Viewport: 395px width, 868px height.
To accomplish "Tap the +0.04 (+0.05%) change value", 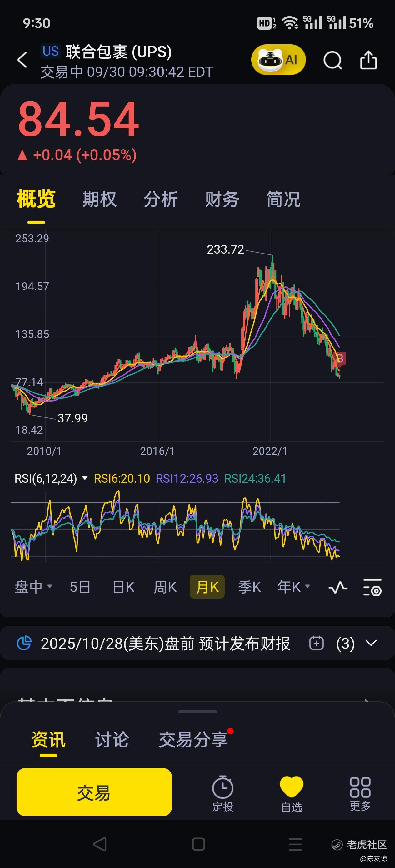I will tap(85, 155).
